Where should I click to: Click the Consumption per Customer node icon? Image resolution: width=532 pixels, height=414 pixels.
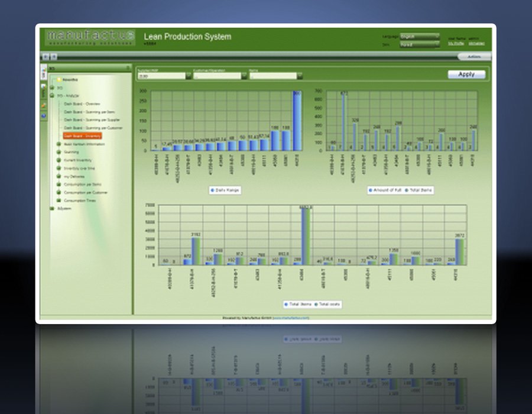[x=59, y=192]
